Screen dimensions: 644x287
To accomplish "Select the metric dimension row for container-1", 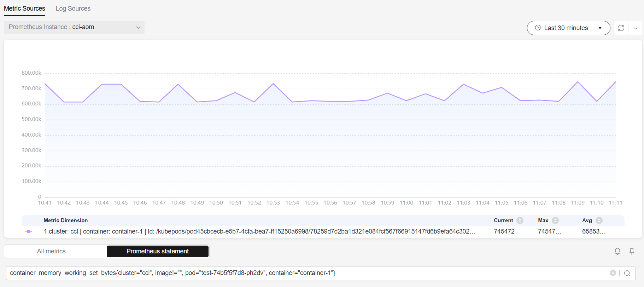I will (323, 231).
